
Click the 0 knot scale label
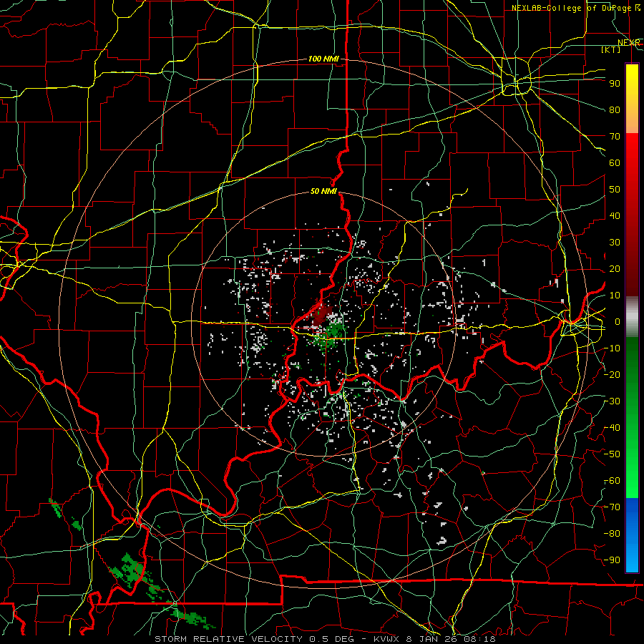(x=617, y=322)
